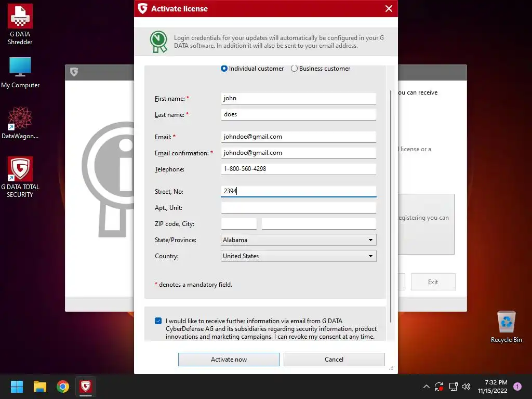
Task: Click the Activate now button
Action: coord(229,360)
